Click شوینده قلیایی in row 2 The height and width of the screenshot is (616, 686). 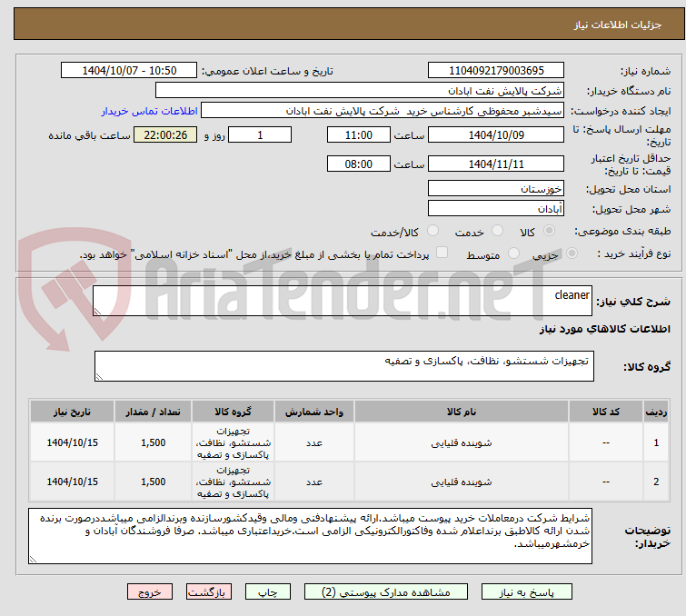462,482
